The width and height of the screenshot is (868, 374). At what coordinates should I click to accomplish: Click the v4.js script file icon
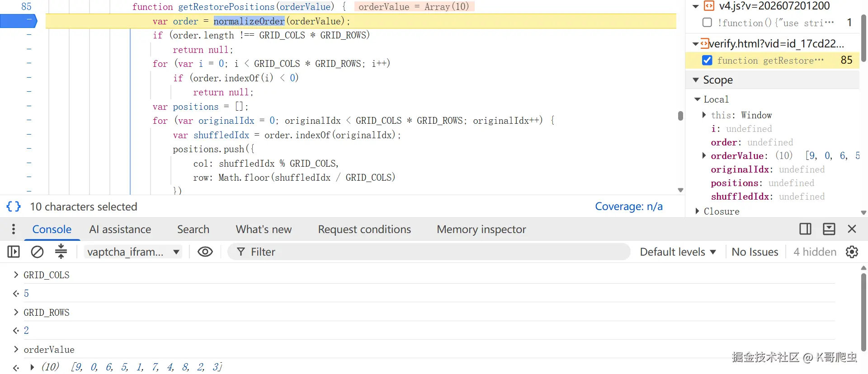709,6
